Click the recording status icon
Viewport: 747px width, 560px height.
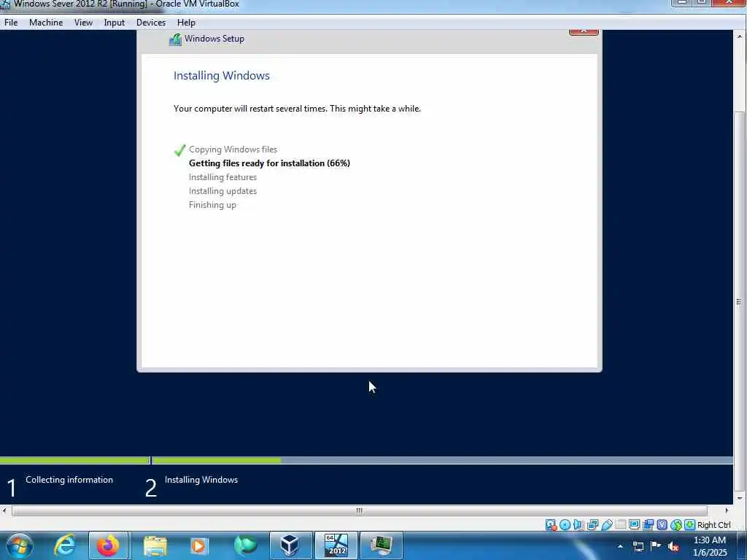tap(649, 525)
